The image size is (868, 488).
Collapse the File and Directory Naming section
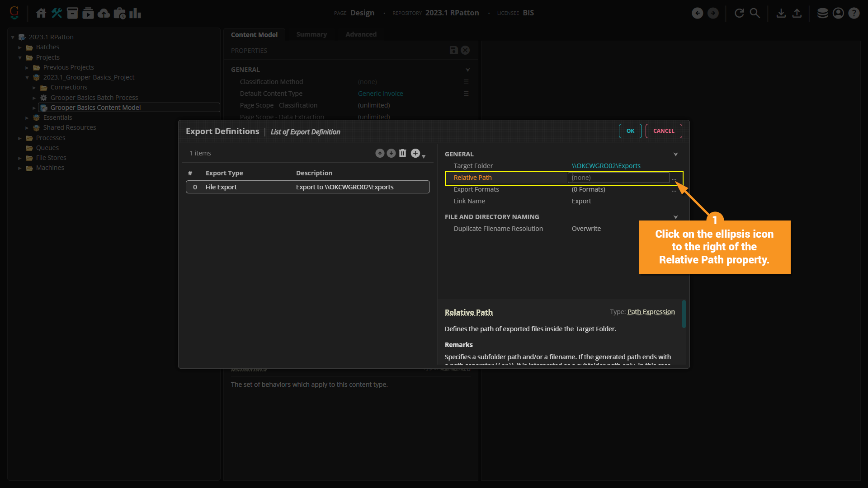pos(675,217)
